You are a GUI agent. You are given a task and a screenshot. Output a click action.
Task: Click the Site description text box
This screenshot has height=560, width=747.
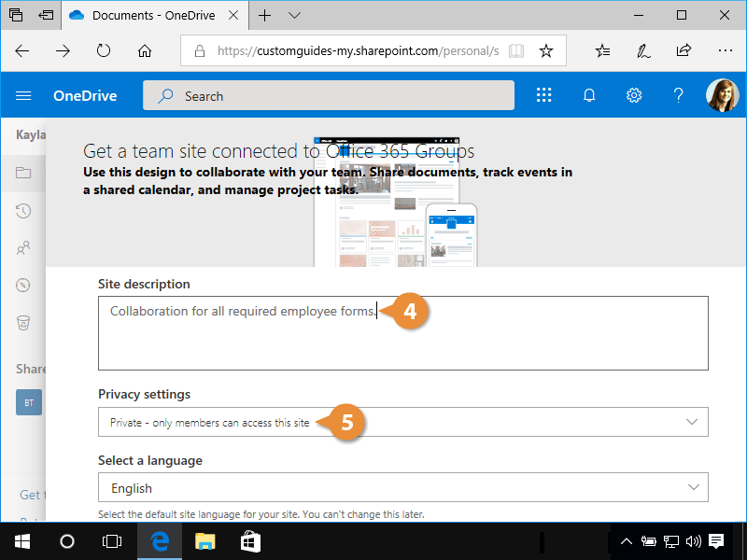point(403,333)
